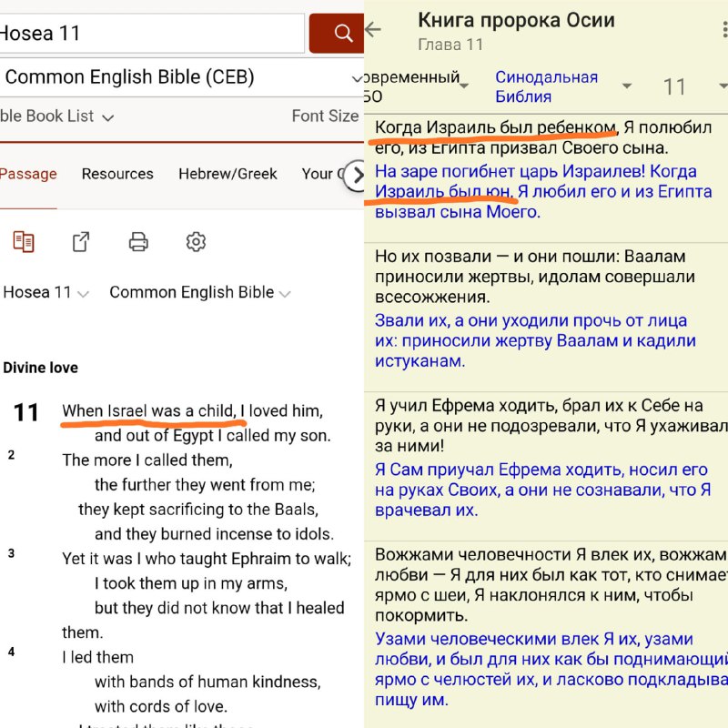Open chapter number 11 dropdown
728x728 pixels.
[x=694, y=86]
